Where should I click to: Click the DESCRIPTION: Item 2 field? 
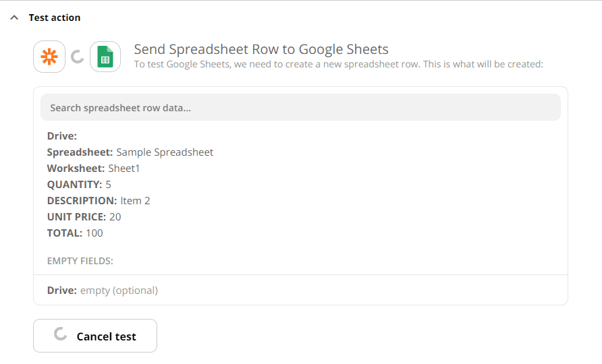pos(99,201)
